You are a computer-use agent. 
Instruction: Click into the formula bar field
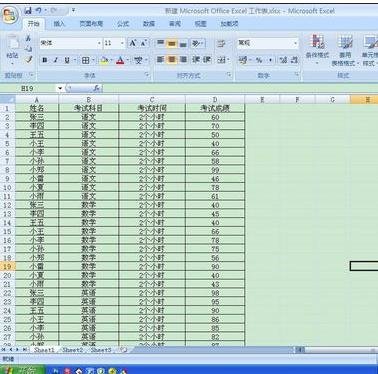pos(240,88)
